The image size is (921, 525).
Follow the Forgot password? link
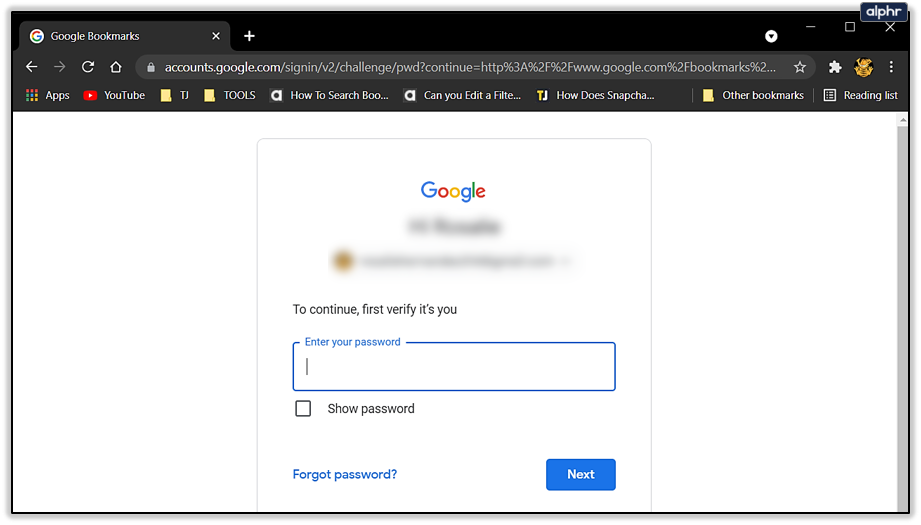pos(345,474)
